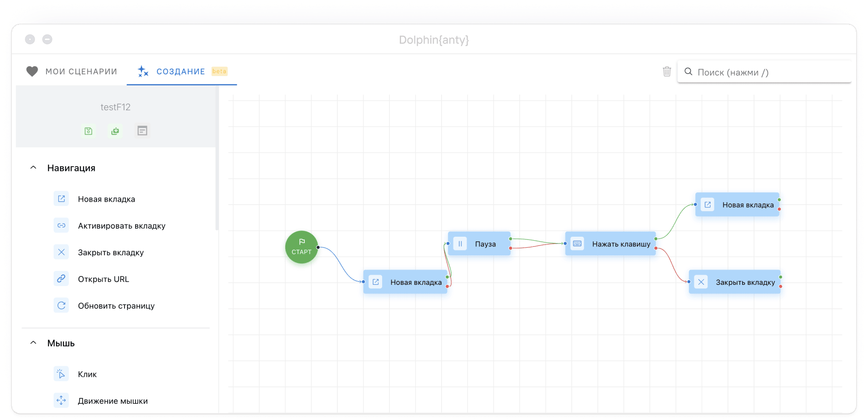Click the green save-as download icon

(x=115, y=131)
